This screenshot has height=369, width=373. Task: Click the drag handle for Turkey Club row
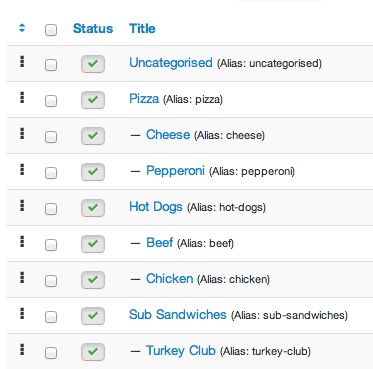22,350
